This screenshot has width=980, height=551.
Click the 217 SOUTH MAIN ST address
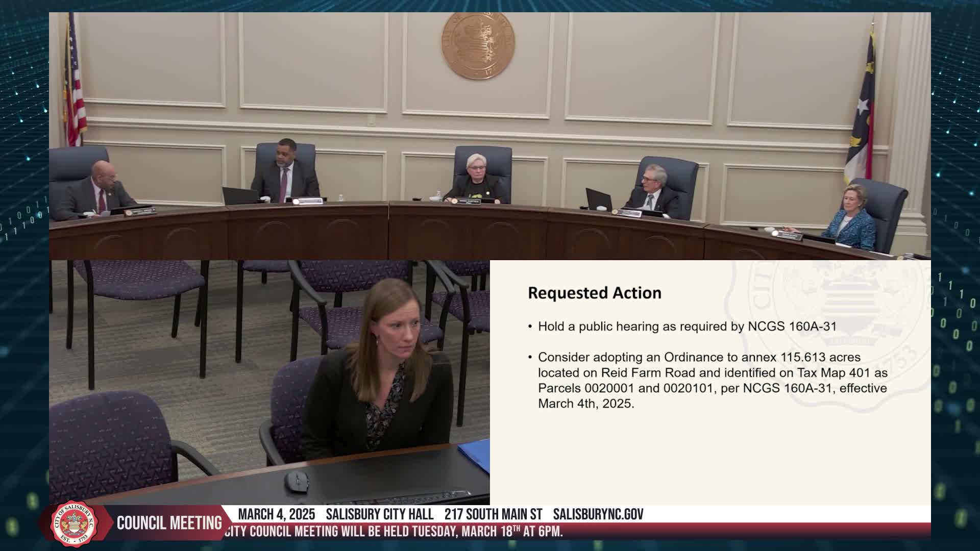pos(493,514)
